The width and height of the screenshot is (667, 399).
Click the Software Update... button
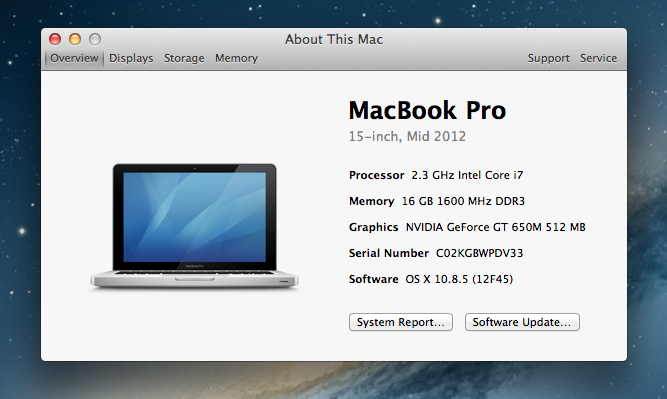click(x=522, y=322)
